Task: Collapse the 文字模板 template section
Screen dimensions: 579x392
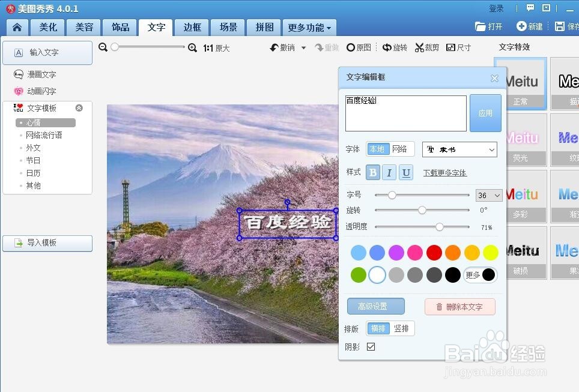Action: click(79, 108)
